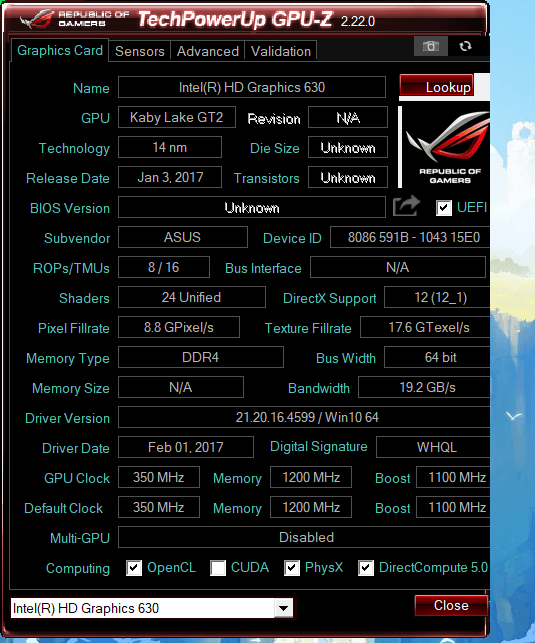Open the Sensors tab
The height and width of the screenshot is (643, 535).
pos(140,51)
